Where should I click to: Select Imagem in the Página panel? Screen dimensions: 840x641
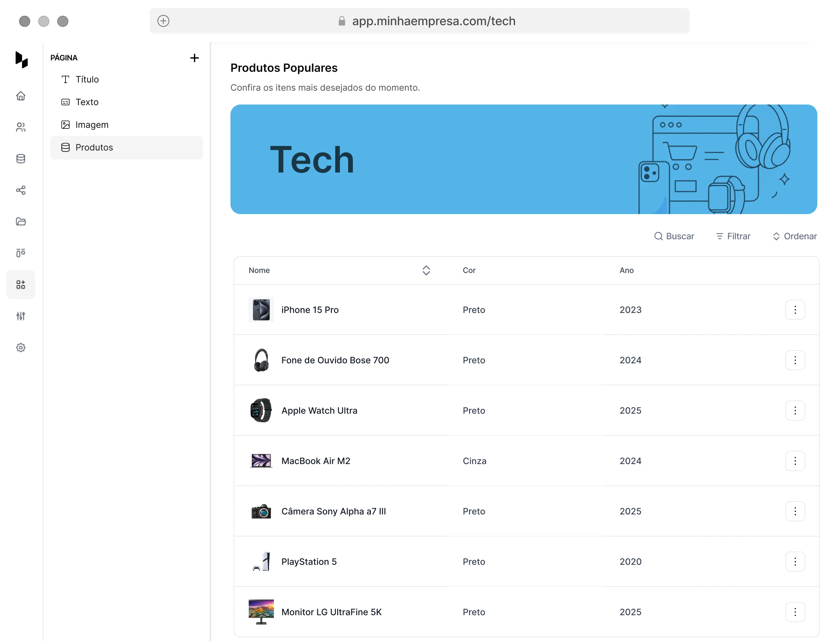tap(92, 124)
